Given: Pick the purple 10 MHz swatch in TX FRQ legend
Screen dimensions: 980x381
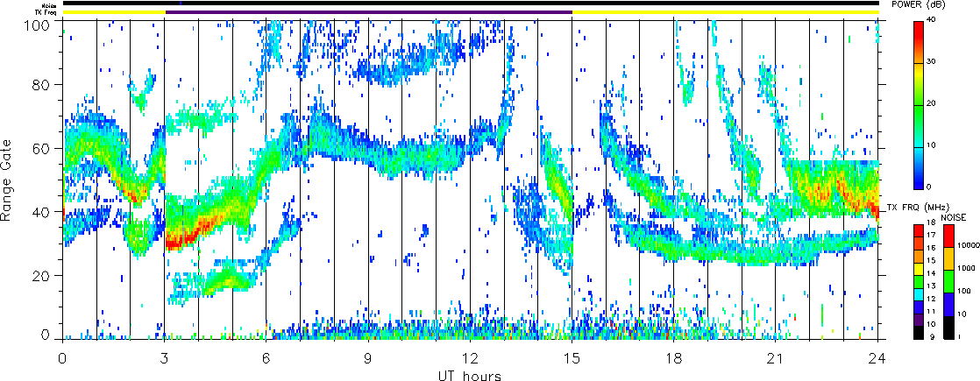Looking at the screenshot, I should pos(918,320).
